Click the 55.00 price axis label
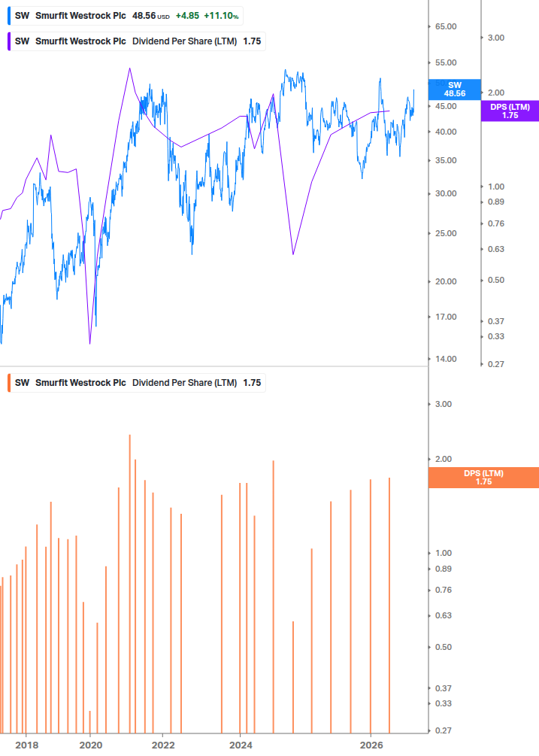The width and height of the screenshot is (539, 756). coord(446,62)
